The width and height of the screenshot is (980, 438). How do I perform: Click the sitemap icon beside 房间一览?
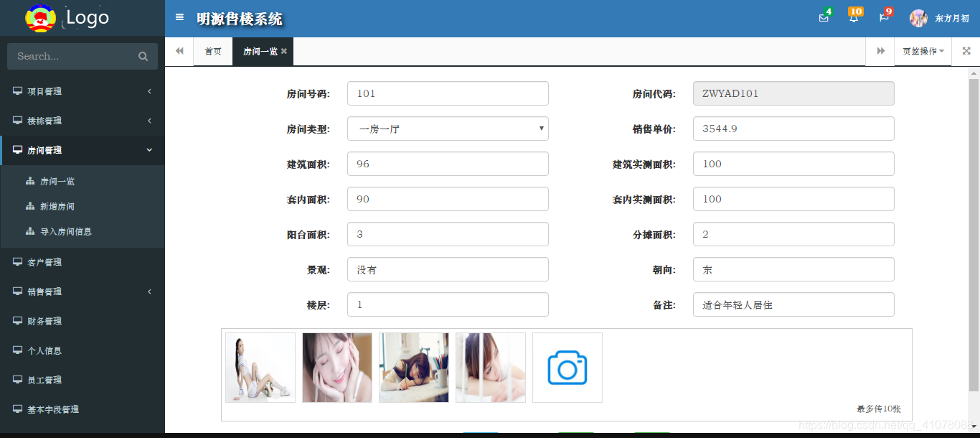pyautogui.click(x=30, y=181)
